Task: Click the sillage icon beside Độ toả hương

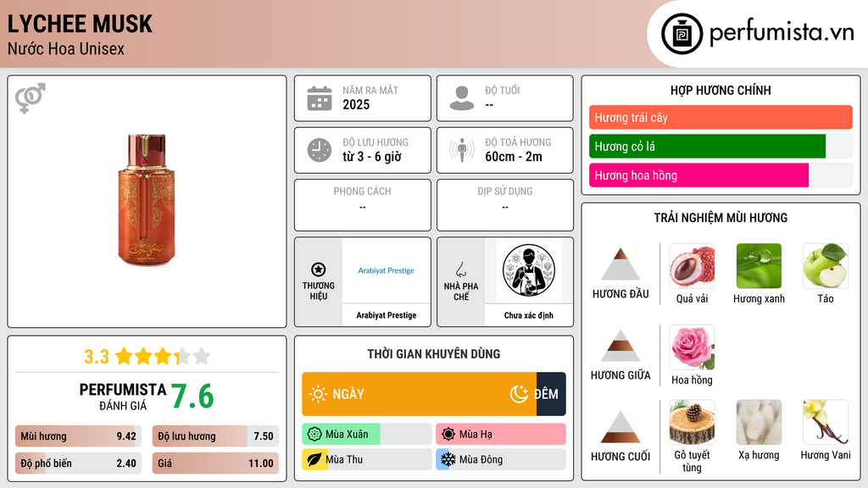Action: click(462, 150)
